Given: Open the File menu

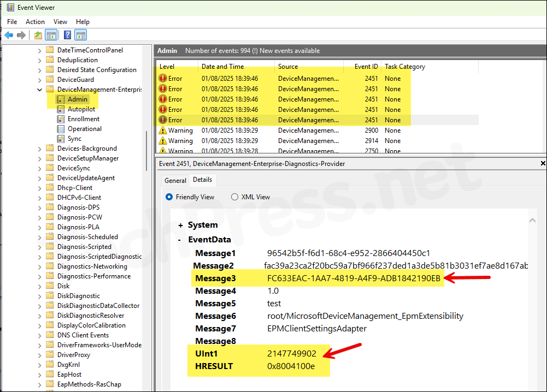Looking at the screenshot, I should point(12,22).
